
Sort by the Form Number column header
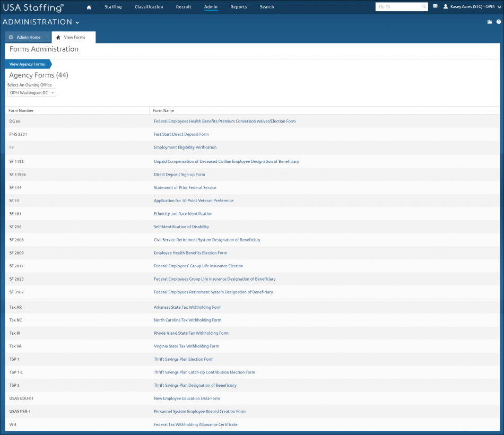coord(21,110)
